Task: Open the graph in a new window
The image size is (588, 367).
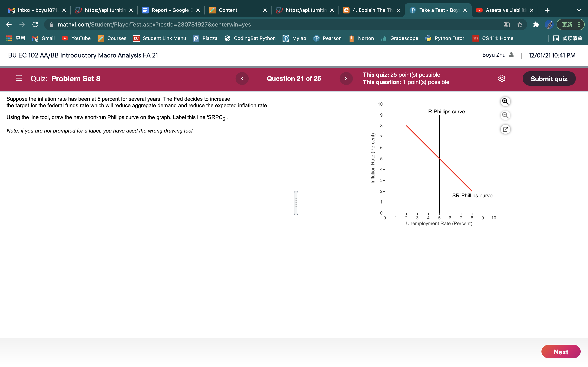Action: point(505,129)
